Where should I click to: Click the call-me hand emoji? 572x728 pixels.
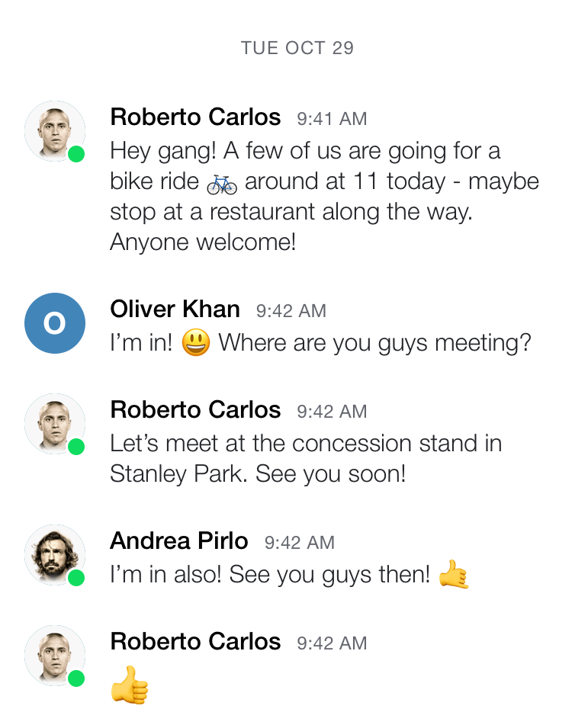[x=454, y=574]
